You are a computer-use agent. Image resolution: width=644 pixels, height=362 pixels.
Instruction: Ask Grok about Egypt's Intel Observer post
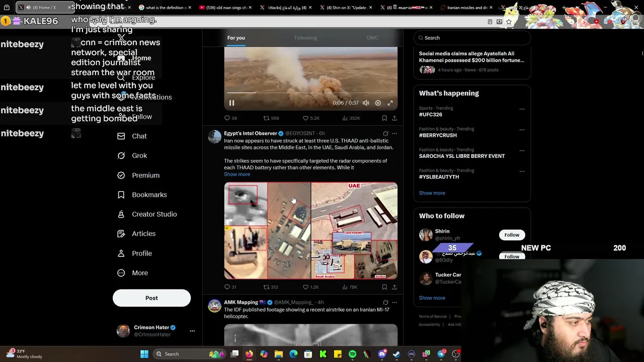[x=385, y=133]
